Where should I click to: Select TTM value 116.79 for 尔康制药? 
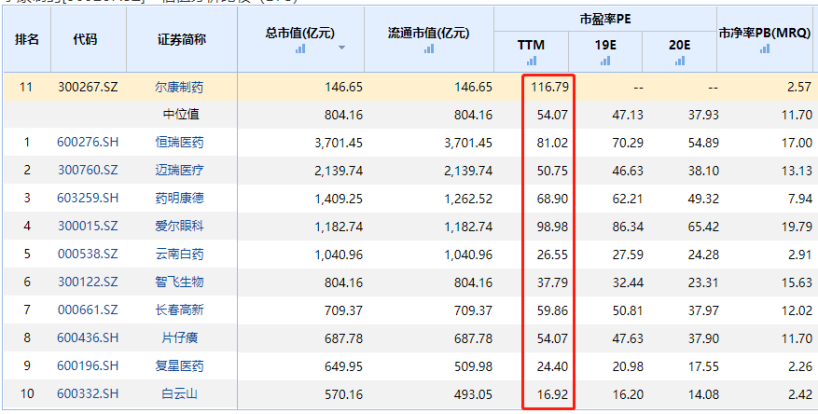(x=550, y=87)
